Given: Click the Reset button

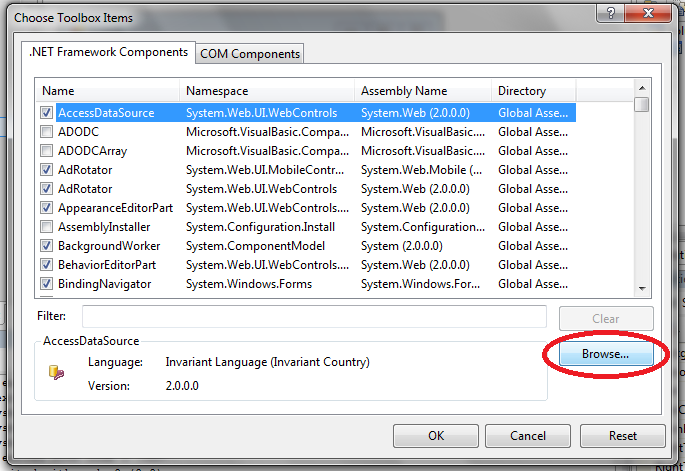Looking at the screenshot, I should pyautogui.click(x=623, y=436).
